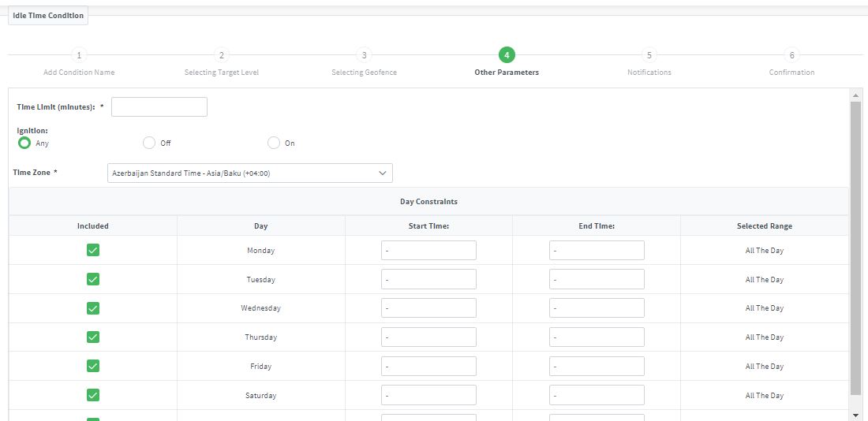Set Monday start time field
The height and width of the screenshot is (421, 868).
(x=428, y=250)
